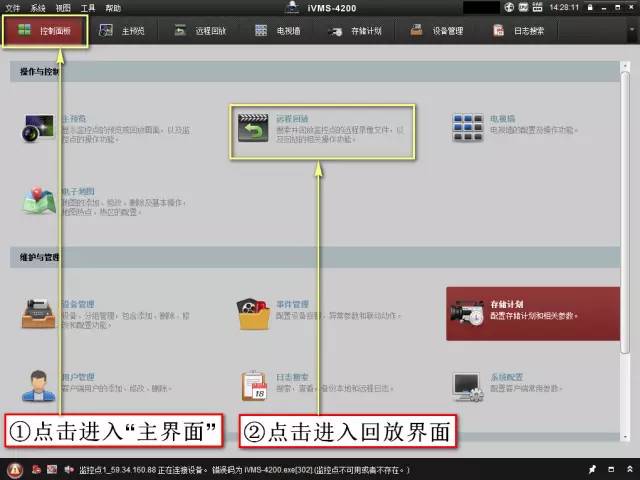
Task: Click the 存储计划 (Storage Schedule) red tile
Action: tap(531, 313)
